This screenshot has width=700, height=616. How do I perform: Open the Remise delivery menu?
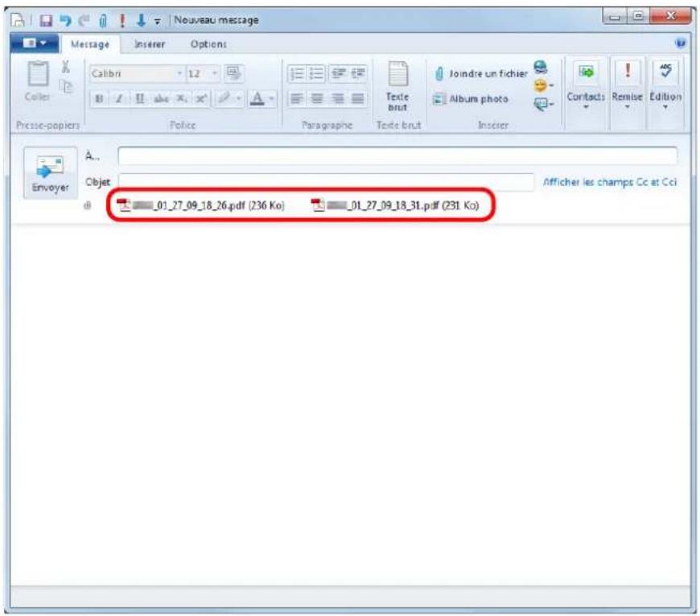click(x=628, y=86)
